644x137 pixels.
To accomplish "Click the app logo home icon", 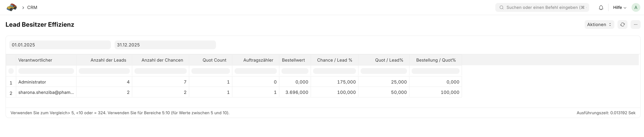I will [12, 7].
